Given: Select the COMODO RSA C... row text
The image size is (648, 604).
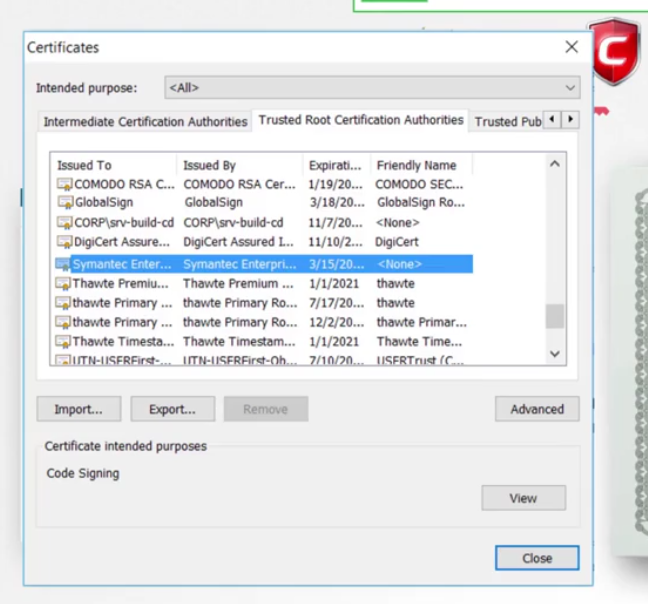Looking at the screenshot, I should pos(124,184).
